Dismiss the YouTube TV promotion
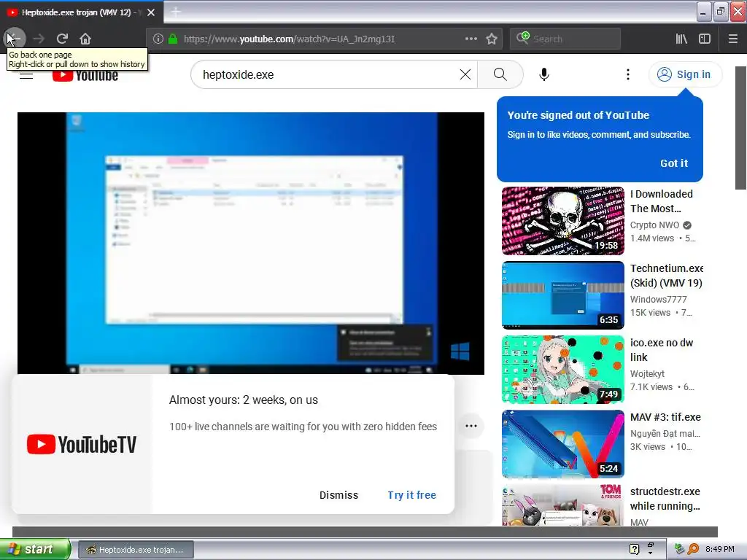The image size is (747, 560). click(338, 495)
